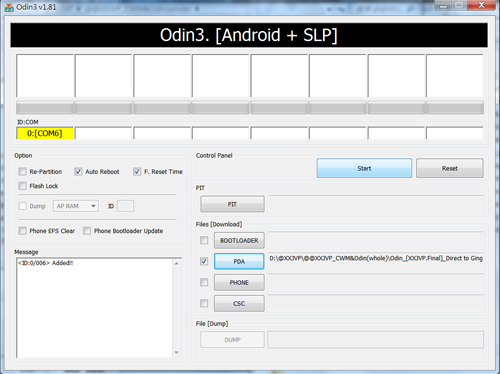Enable the Re-Partition checkbox

coord(22,172)
